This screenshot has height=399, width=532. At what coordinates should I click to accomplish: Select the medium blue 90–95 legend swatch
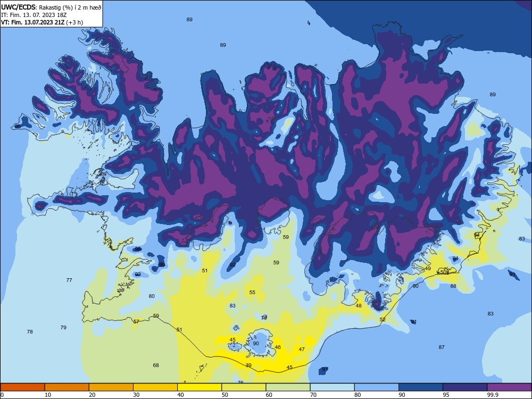[x=421, y=387]
